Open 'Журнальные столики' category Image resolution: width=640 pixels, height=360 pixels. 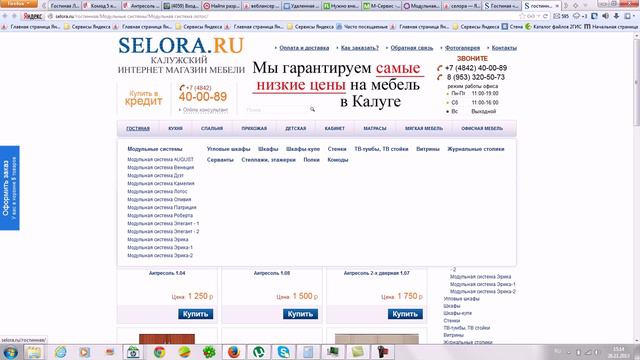[476, 149]
